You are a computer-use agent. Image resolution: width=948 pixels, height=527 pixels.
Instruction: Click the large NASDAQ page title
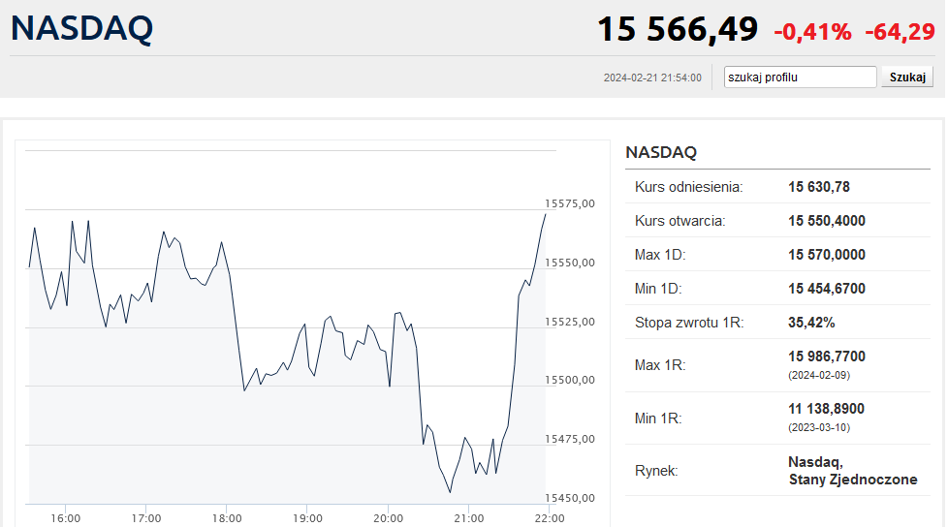82,28
